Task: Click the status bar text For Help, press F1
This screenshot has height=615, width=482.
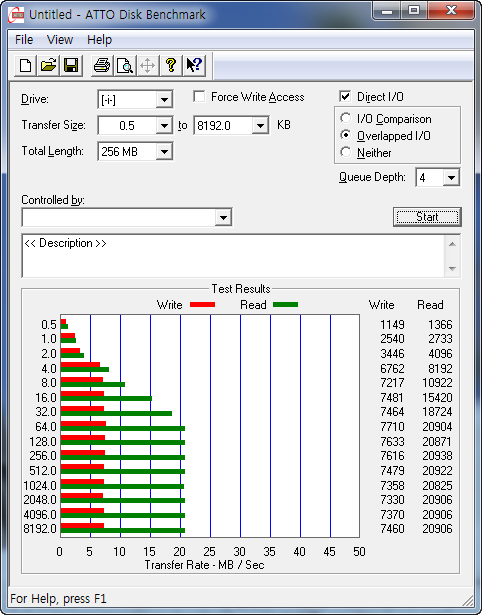Action: pos(58,599)
